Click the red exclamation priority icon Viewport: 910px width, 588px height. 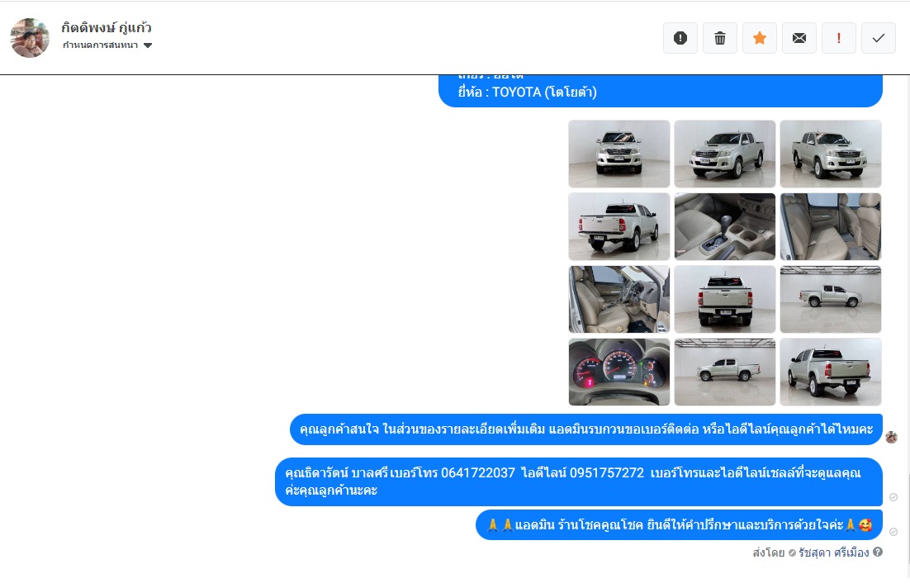coord(839,38)
